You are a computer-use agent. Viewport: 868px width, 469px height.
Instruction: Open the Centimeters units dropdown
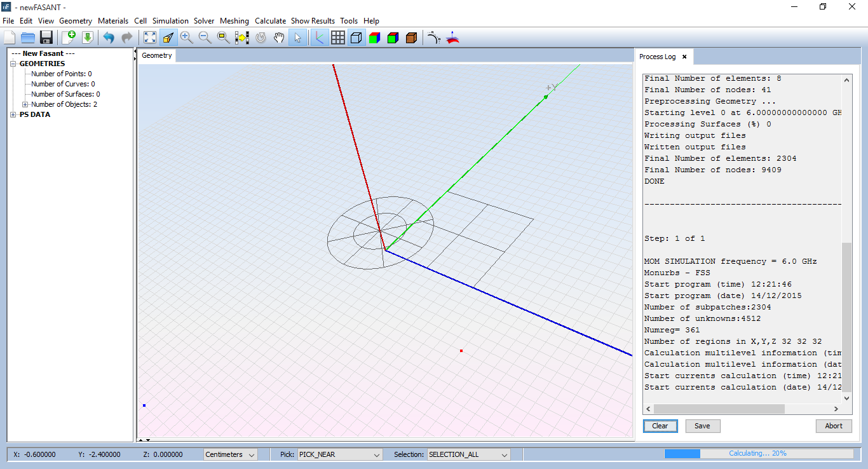[x=230, y=454]
